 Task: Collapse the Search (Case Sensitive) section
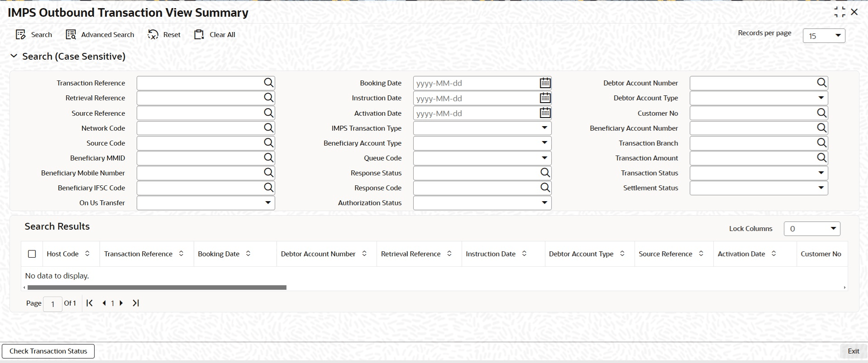[x=14, y=56]
